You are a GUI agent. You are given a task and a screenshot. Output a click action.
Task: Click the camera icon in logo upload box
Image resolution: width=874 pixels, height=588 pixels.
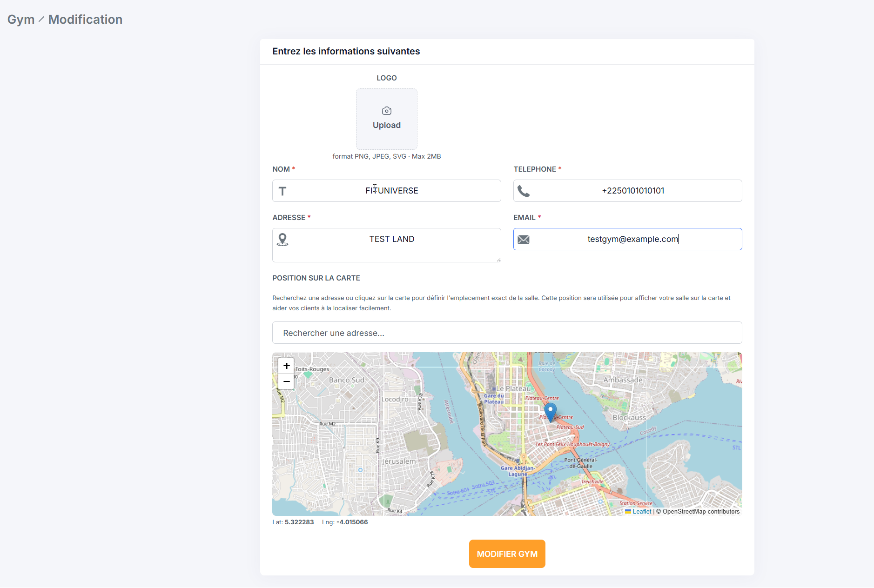tap(386, 111)
